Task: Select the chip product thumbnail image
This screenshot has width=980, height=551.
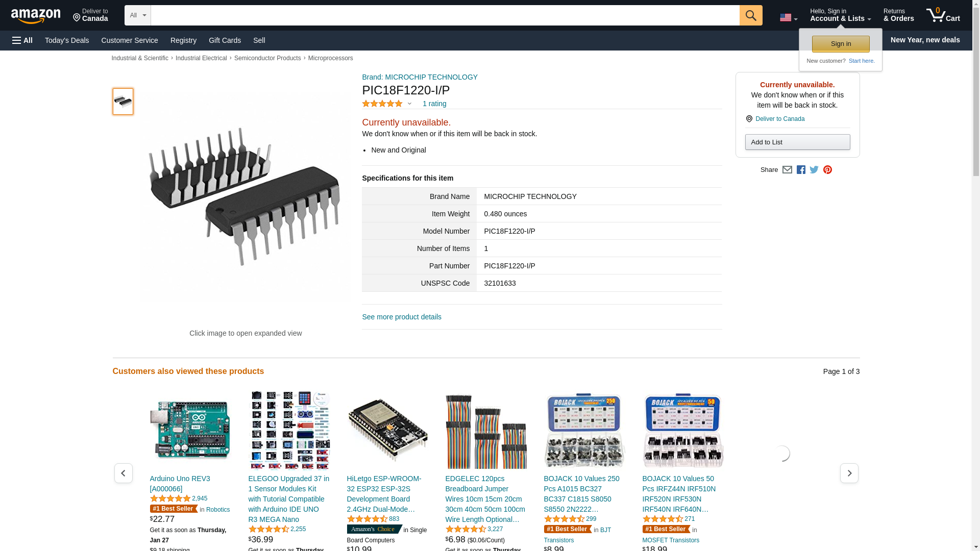Action: (x=123, y=102)
